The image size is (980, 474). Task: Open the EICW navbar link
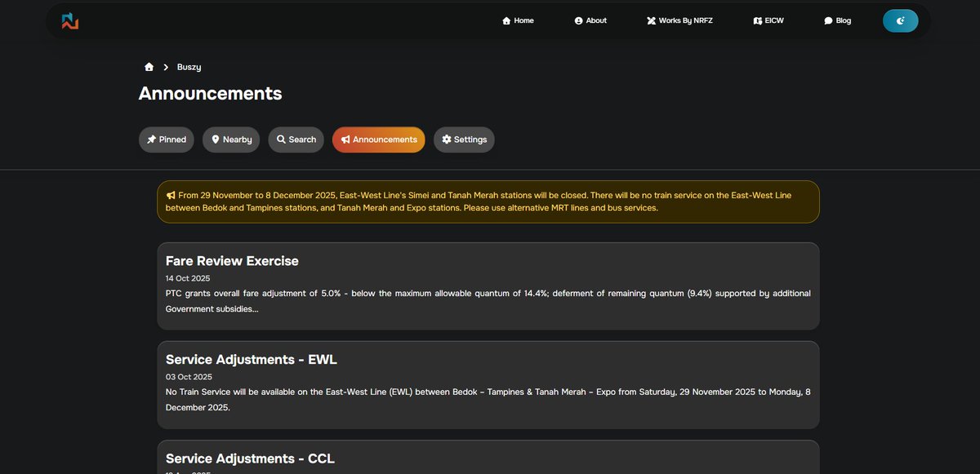(x=768, y=20)
